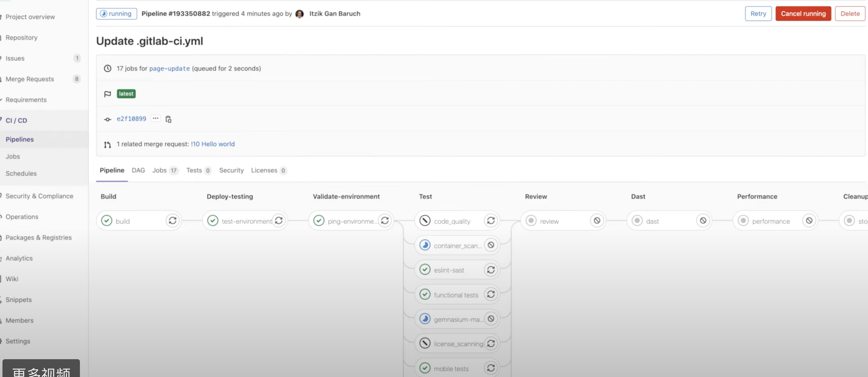868x377 pixels.
Task: Open Settings in sidebar
Action: [18, 341]
